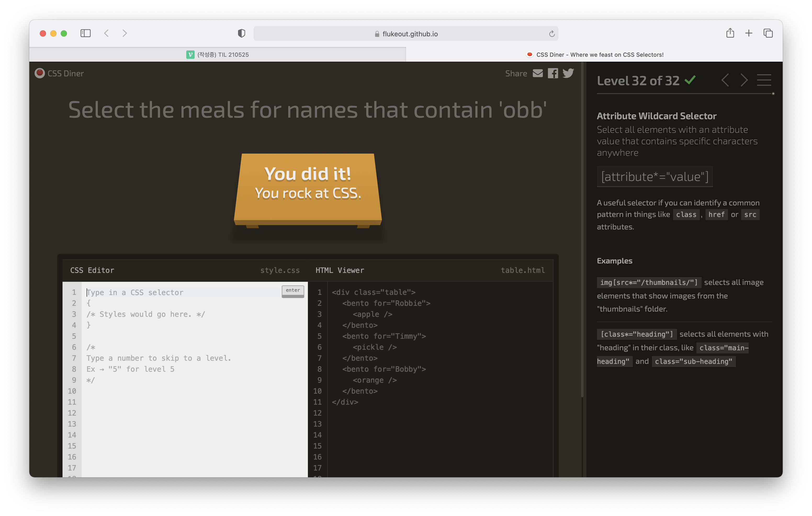
Task: Select the CSS Diner tab
Action: tap(594, 55)
